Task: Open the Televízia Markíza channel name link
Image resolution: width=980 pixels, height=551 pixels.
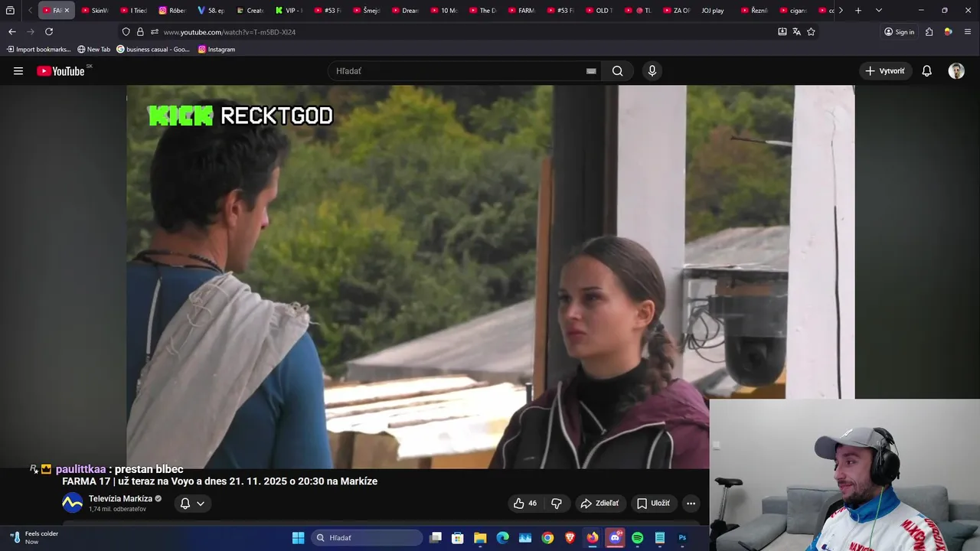Action: [x=120, y=499]
